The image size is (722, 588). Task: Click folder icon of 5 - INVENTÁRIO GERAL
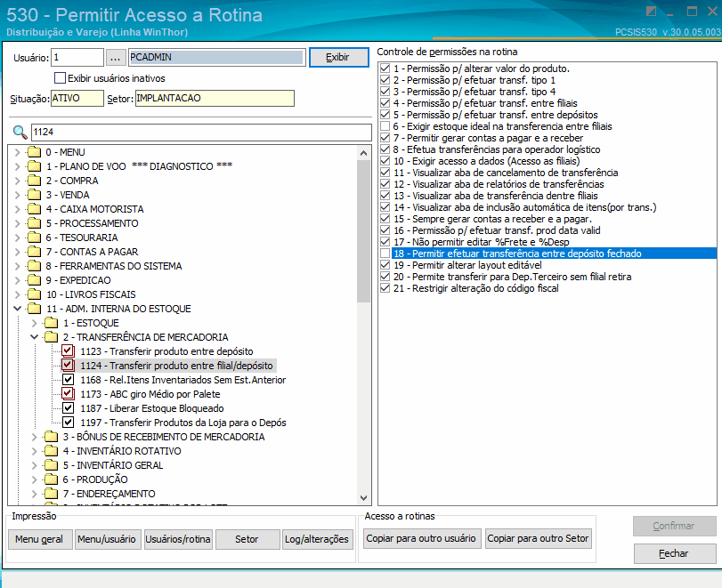pos(51,465)
